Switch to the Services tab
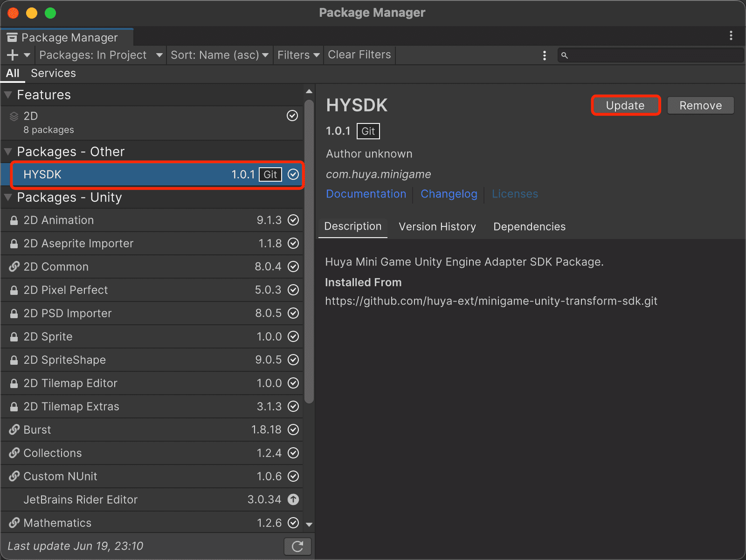The image size is (746, 560). coord(53,73)
